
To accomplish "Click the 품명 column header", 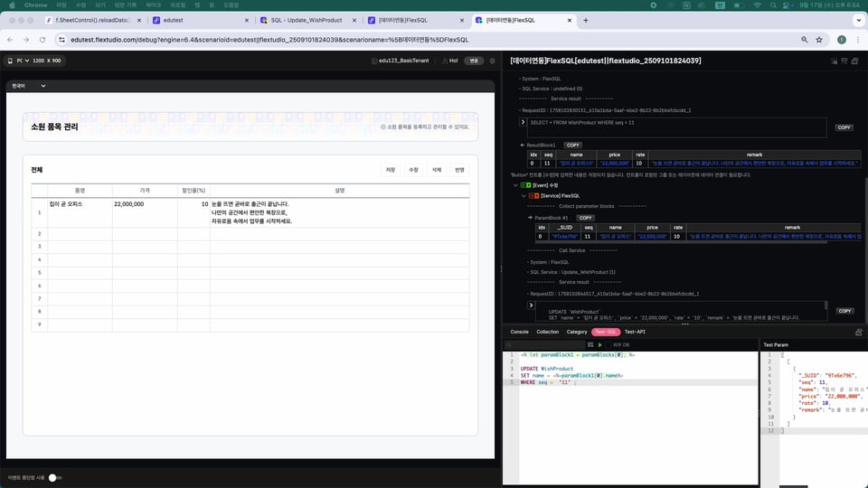I will [80, 191].
